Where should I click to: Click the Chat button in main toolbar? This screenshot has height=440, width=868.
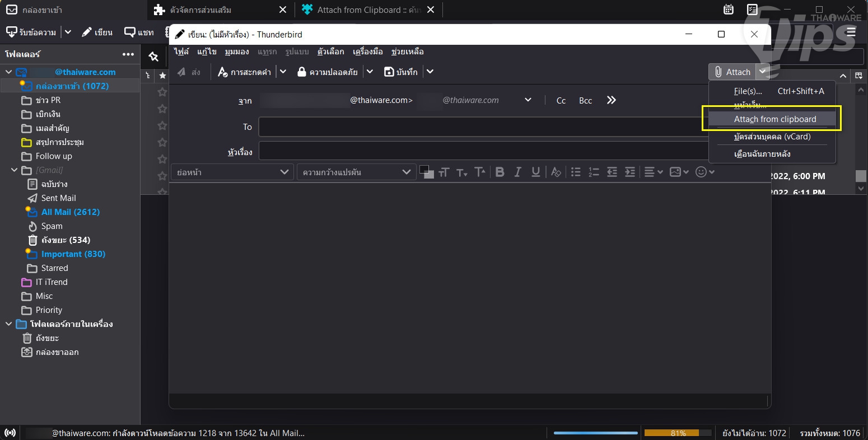click(139, 32)
